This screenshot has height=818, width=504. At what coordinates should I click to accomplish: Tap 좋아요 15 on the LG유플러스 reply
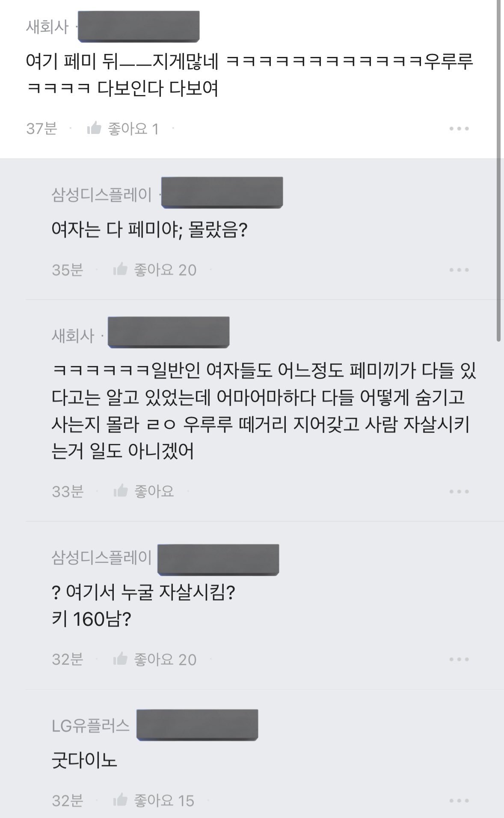point(164,800)
